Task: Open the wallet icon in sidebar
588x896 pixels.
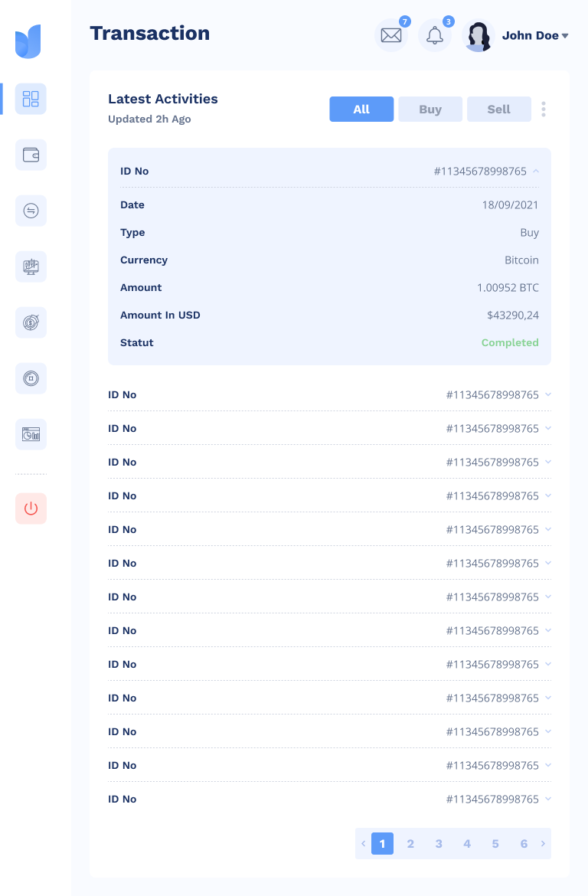Action: 31,155
